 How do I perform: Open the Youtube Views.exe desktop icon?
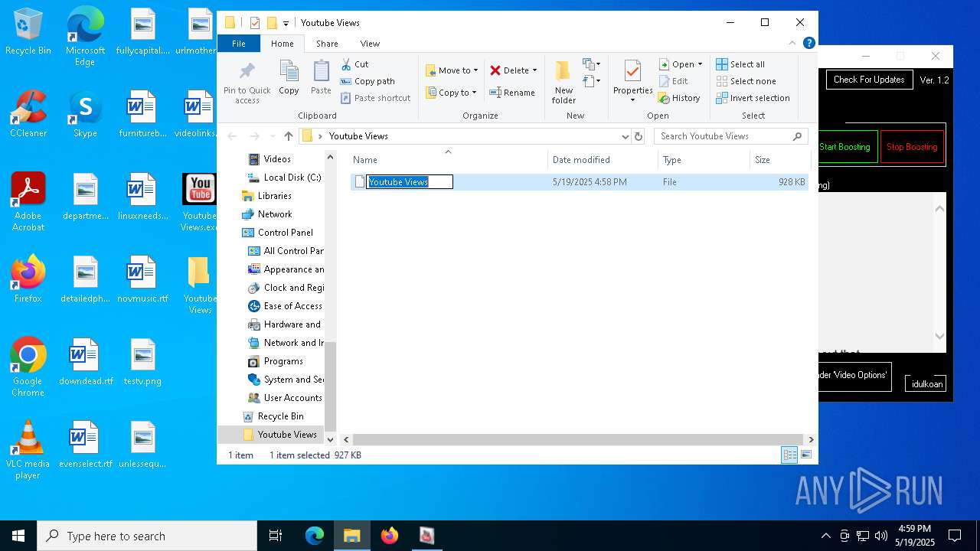(x=200, y=202)
